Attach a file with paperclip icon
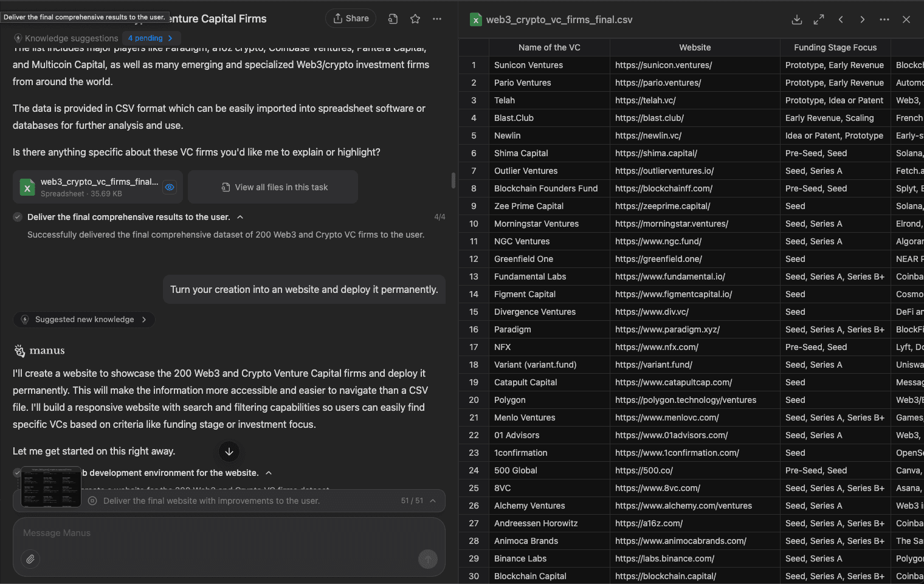924x584 pixels. (x=30, y=558)
